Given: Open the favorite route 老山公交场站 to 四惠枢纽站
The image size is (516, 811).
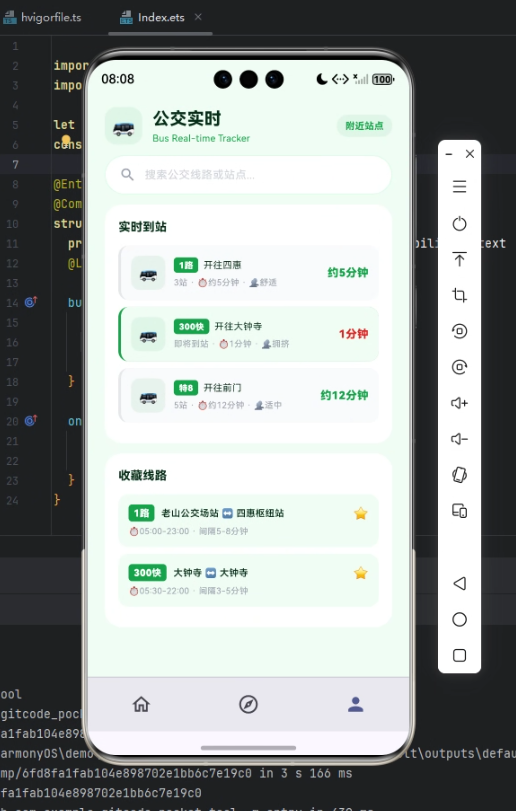Looking at the screenshot, I should pyautogui.click(x=249, y=521).
